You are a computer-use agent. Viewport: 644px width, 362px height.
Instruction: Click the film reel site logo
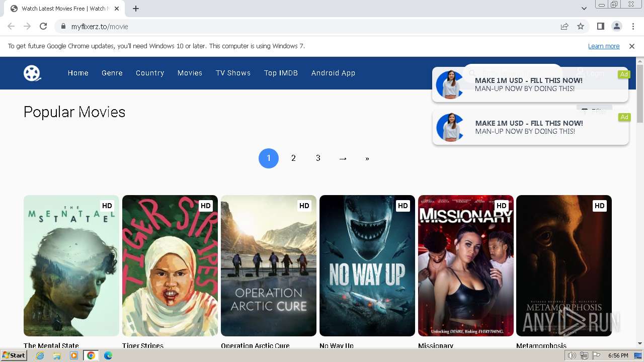point(32,73)
